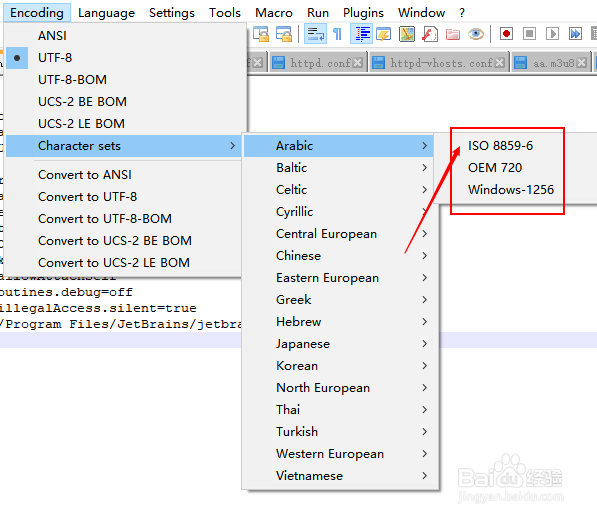
Task: Toggle synchronize vertical scrolling icon
Action: [x=261, y=34]
